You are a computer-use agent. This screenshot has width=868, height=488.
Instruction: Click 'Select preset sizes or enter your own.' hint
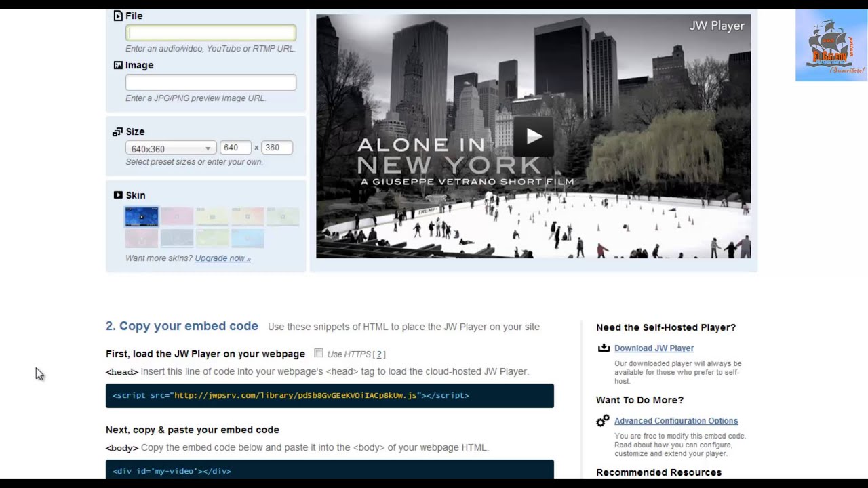[194, 162]
